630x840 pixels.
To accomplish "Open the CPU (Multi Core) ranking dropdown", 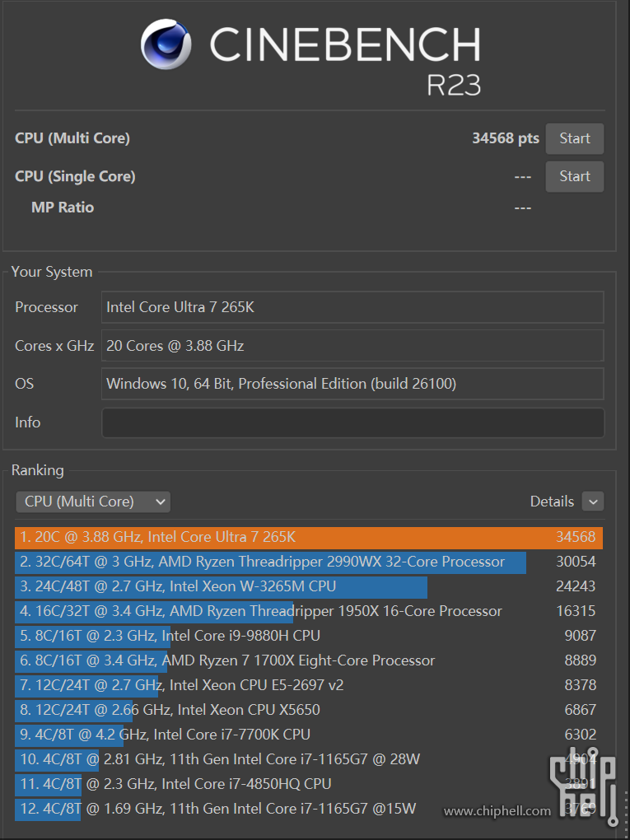I will pyautogui.click(x=93, y=502).
